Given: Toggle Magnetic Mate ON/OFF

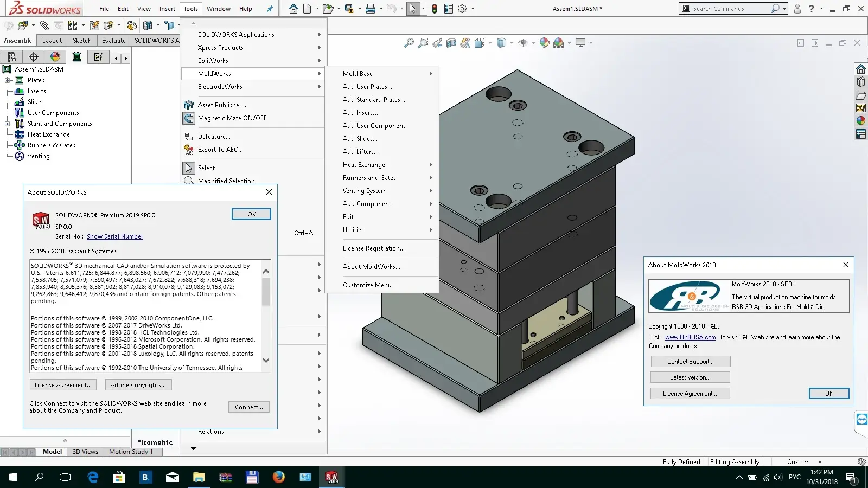Looking at the screenshot, I should 232,118.
